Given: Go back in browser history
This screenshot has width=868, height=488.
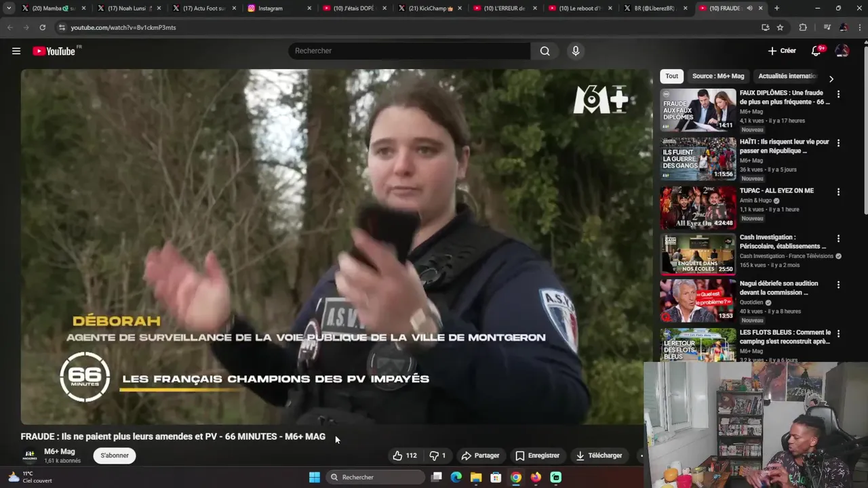Looking at the screenshot, I should click(x=9, y=27).
